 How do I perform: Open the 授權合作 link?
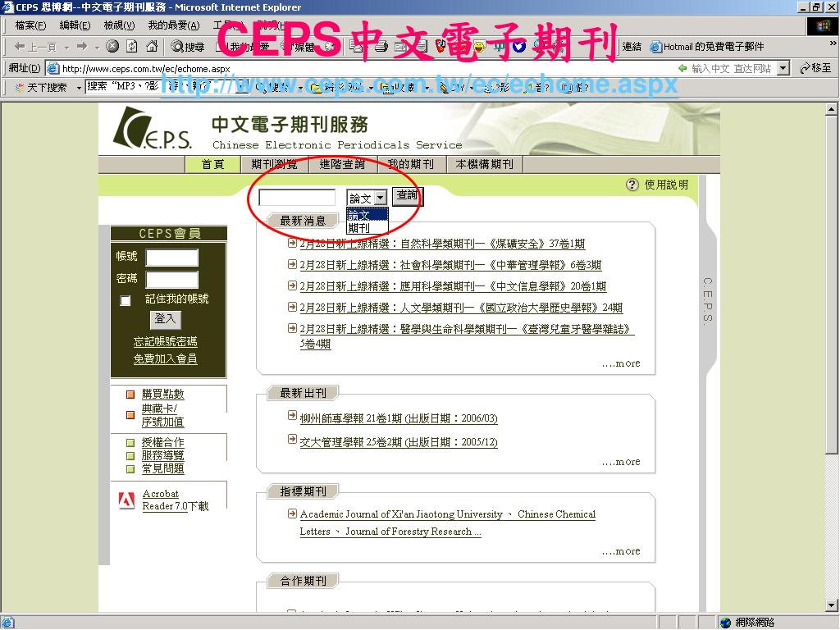click(163, 442)
